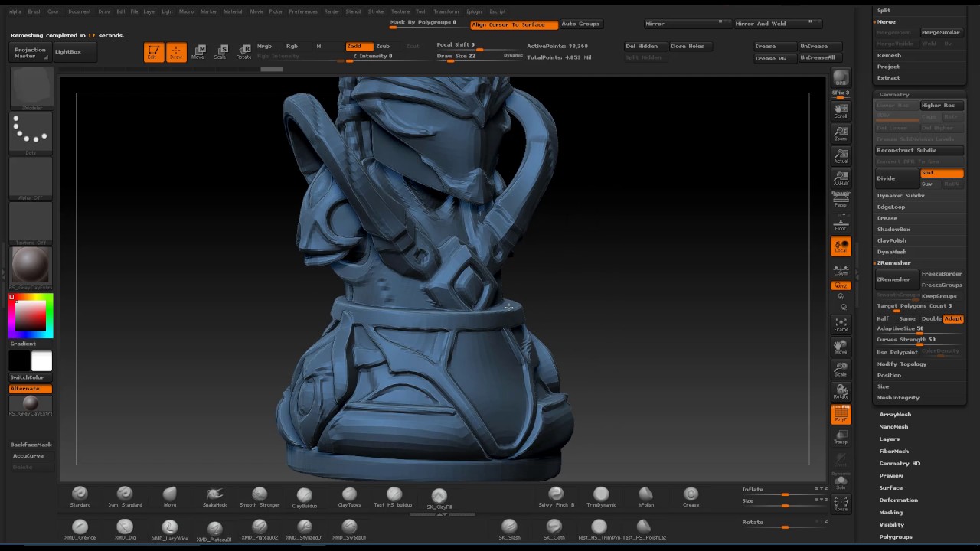Open the Zplugin menu
980x551 pixels.
pos(474,11)
